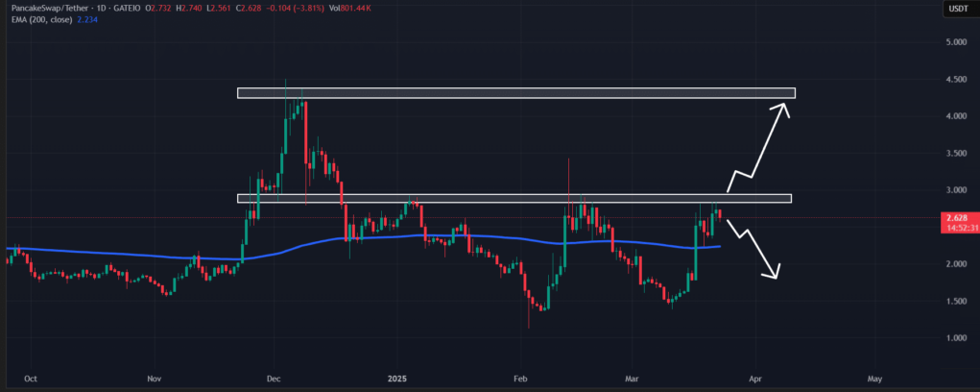The image size is (980, 392).
Task: Click the 2025 label on time axis
Action: point(396,379)
